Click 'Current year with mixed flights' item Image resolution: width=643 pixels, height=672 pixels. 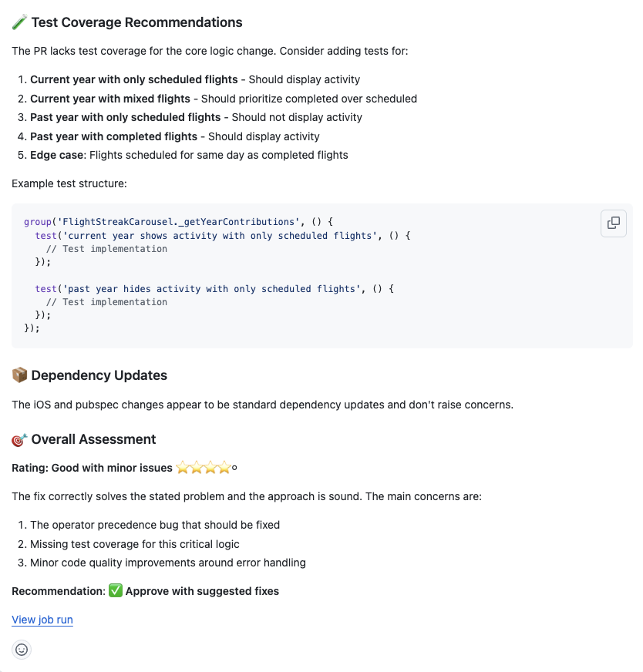[110, 99]
